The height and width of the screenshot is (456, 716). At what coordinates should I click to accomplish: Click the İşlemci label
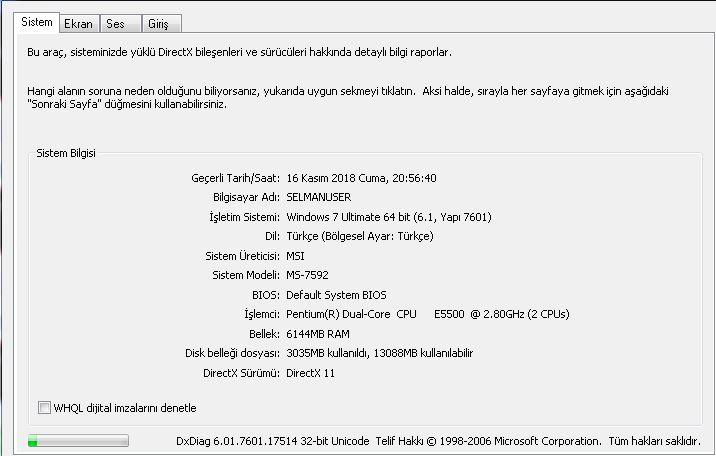(262, 314)
